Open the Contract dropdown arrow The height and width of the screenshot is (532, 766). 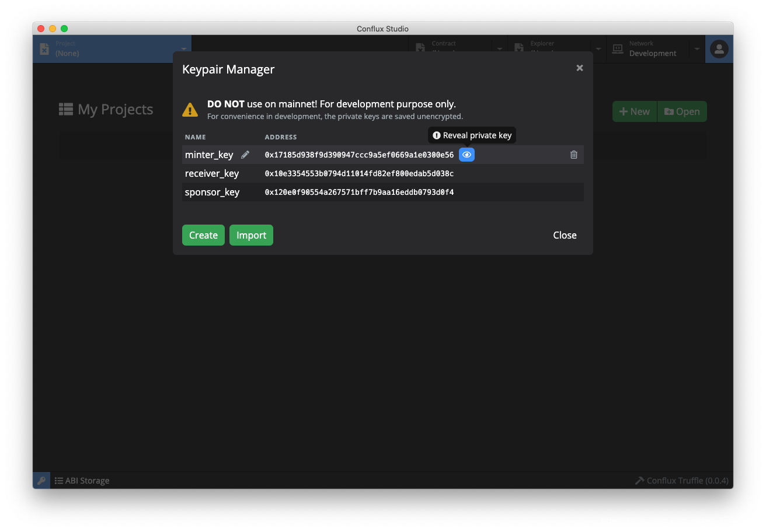[500, 49]
